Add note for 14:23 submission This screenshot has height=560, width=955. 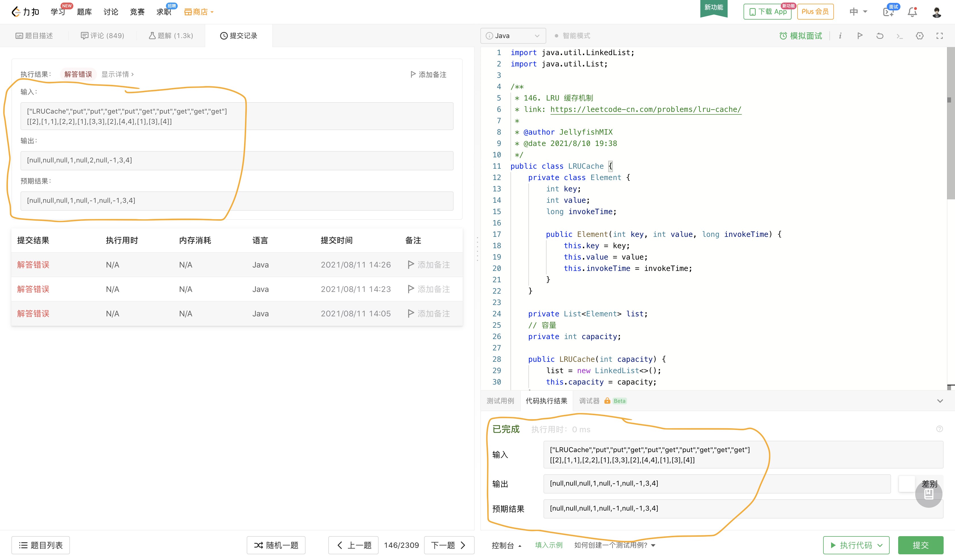click(429, 289)
